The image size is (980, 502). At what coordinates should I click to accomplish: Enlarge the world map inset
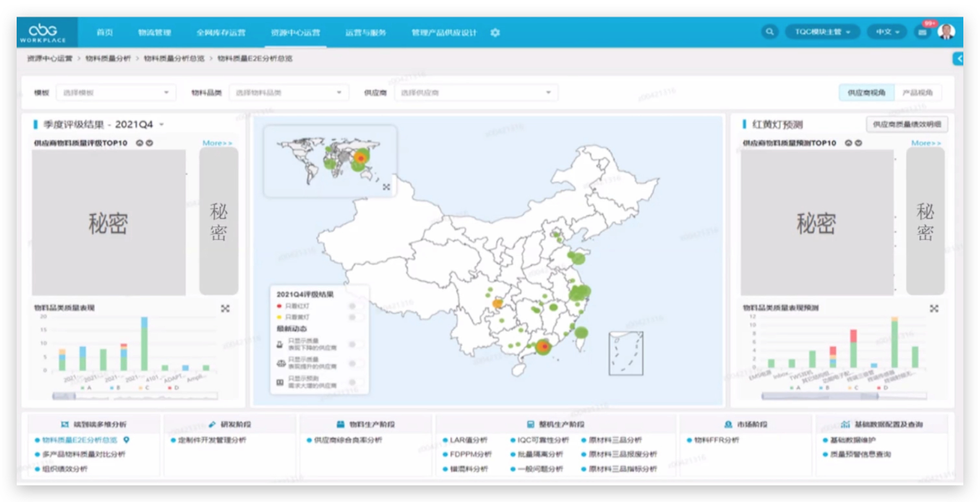[x=386, y=187]
